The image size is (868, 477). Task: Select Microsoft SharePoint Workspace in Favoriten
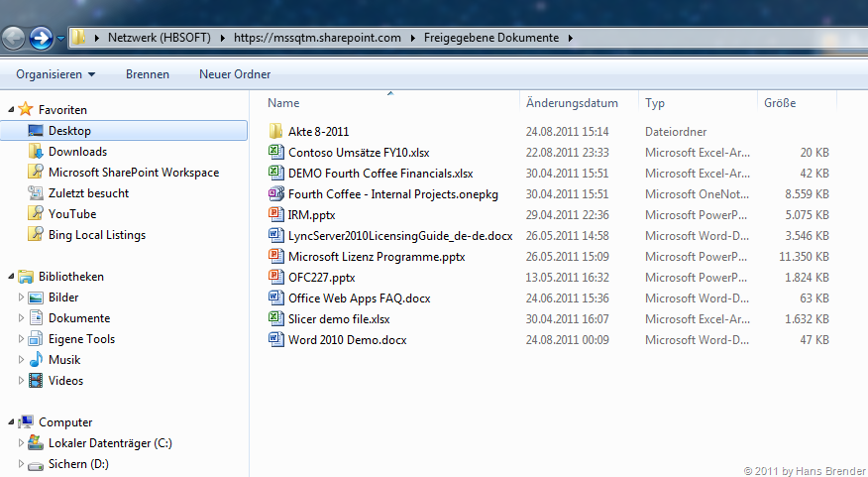click(x=134, y=173)
